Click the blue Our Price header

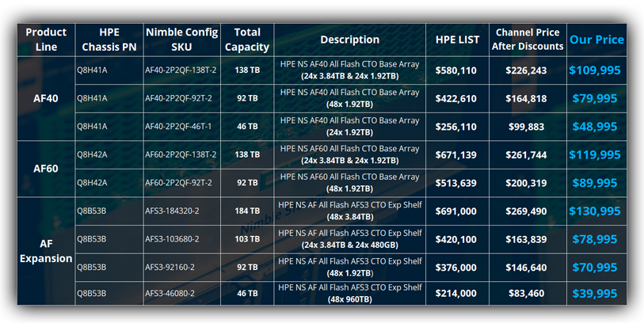[596, 40]
